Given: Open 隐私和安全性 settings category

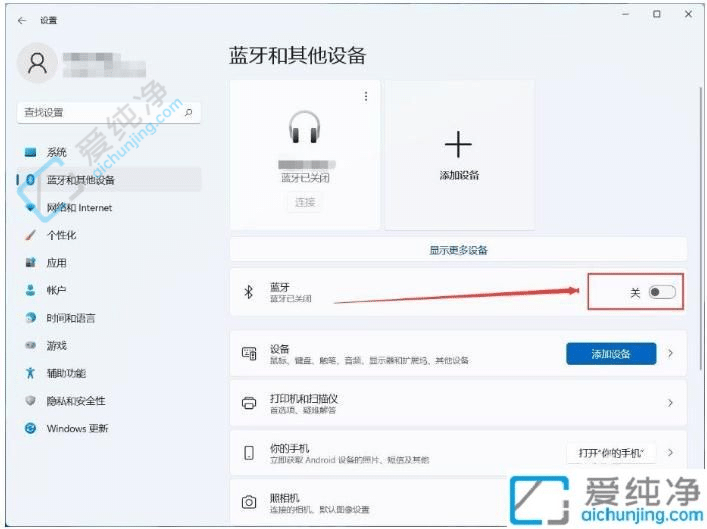Looking at the screenshot, I should click(x=109, y=400).
